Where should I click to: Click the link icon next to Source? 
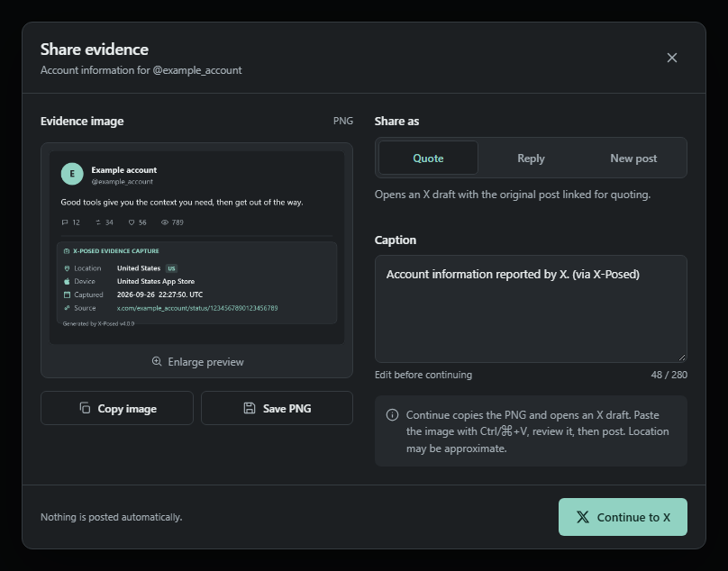67,308
